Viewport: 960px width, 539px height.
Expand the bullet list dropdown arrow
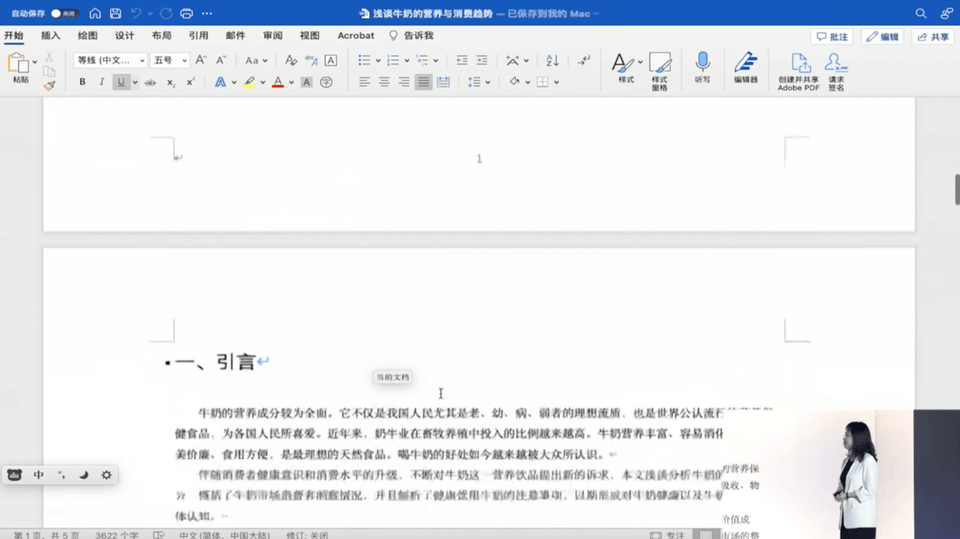pos(379,60)
